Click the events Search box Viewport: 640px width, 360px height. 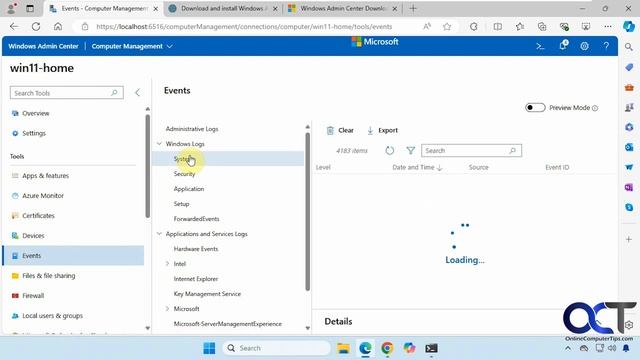pos(471,151)
